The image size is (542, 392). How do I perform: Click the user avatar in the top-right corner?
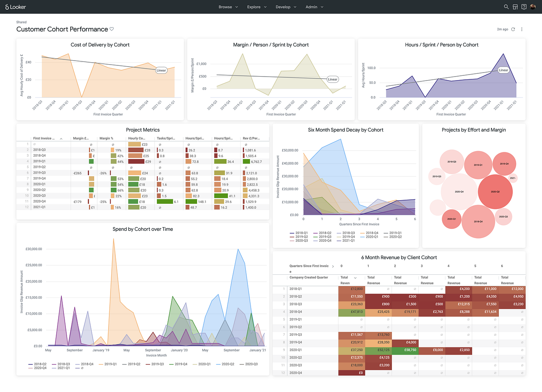pos(533,7)
